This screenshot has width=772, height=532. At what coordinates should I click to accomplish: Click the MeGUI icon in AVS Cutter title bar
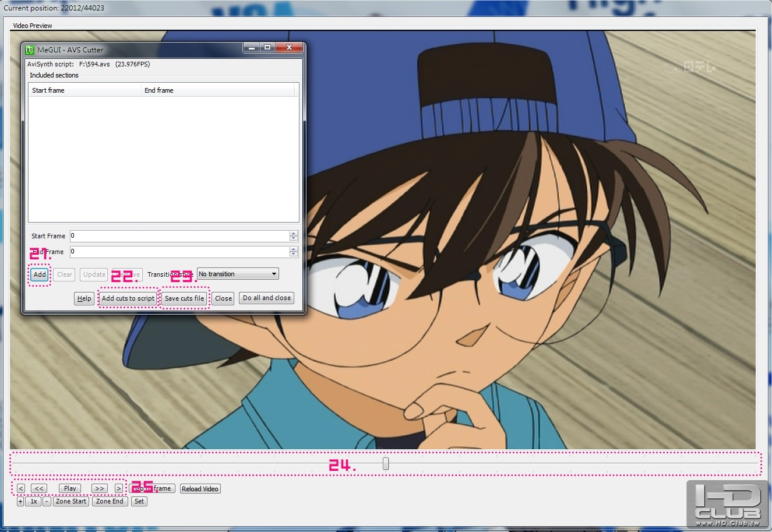coord(30,50)
